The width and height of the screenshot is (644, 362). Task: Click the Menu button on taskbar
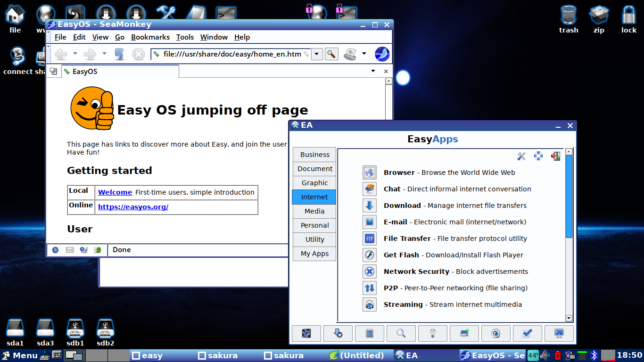click(x=20, y=355)
